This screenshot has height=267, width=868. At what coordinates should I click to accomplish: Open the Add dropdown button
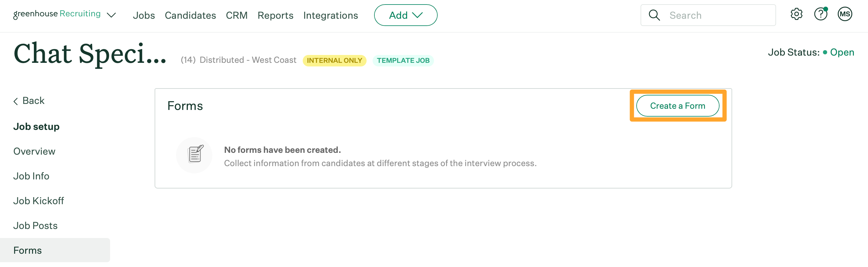point(405,15)
